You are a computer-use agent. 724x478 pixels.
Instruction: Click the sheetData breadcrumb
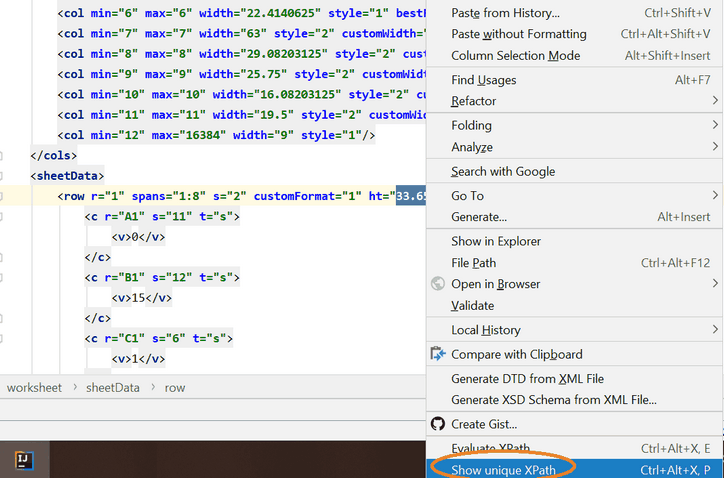[112, 387]
